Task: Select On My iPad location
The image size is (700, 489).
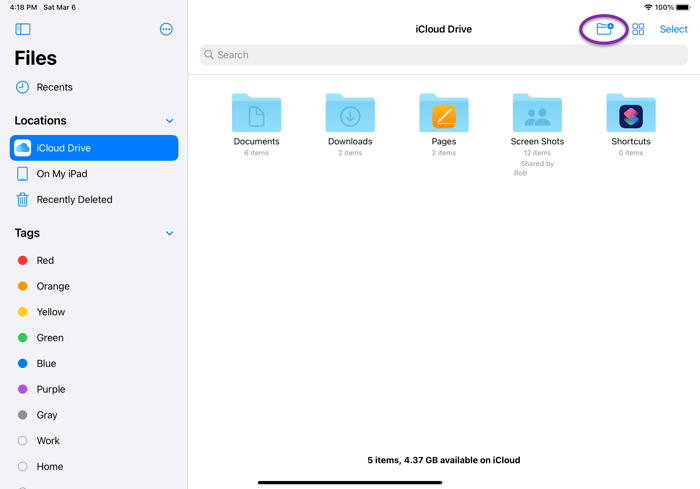Action: 61,174
